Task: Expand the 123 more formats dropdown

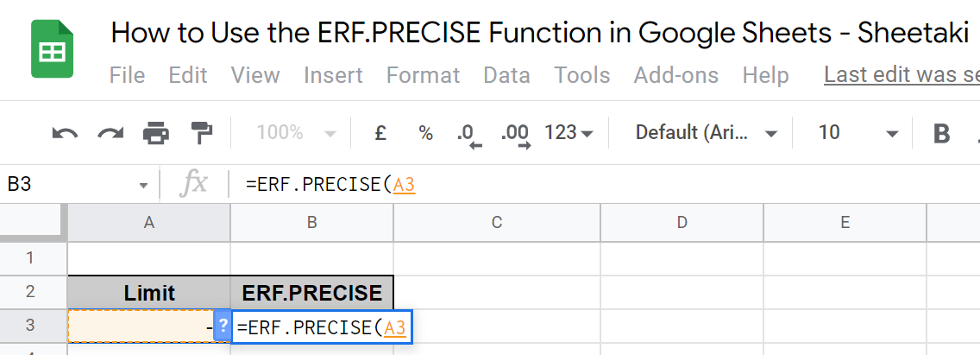Action: 569,133
